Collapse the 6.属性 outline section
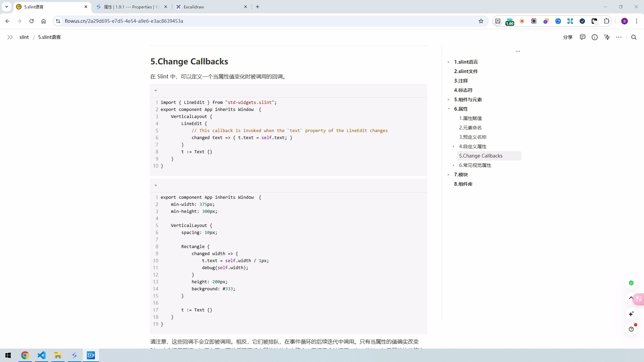This screenshot has height=362, width=644. 448,109
